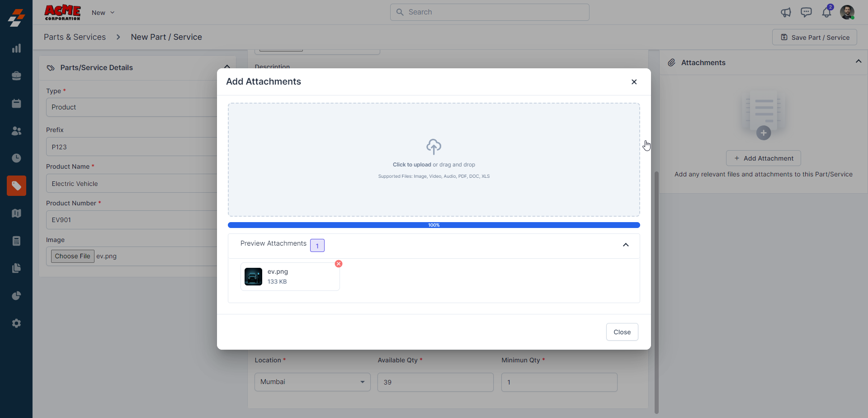Open the briefcase jobs sidebar icon
This screenshot has height=418, width=868.
(16, 76)
